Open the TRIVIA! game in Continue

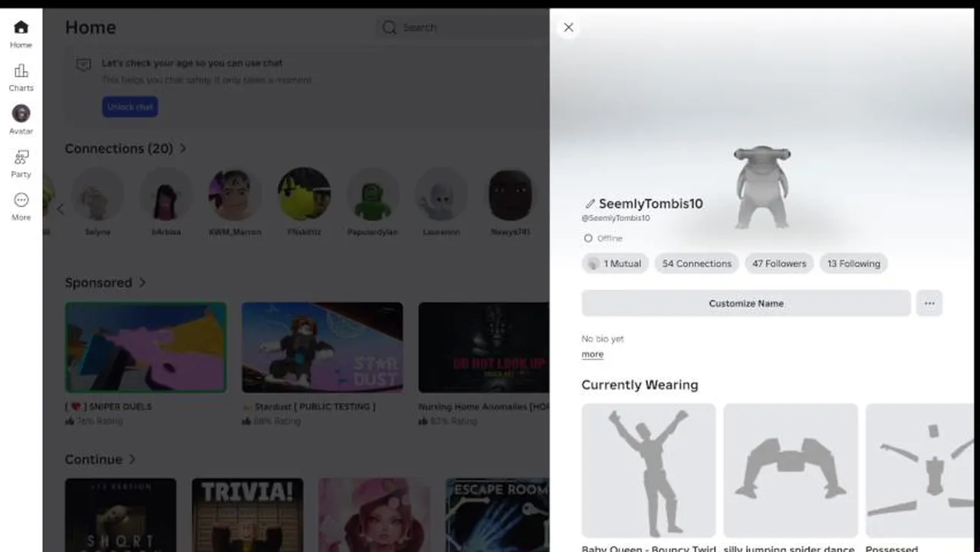[248, 515]
